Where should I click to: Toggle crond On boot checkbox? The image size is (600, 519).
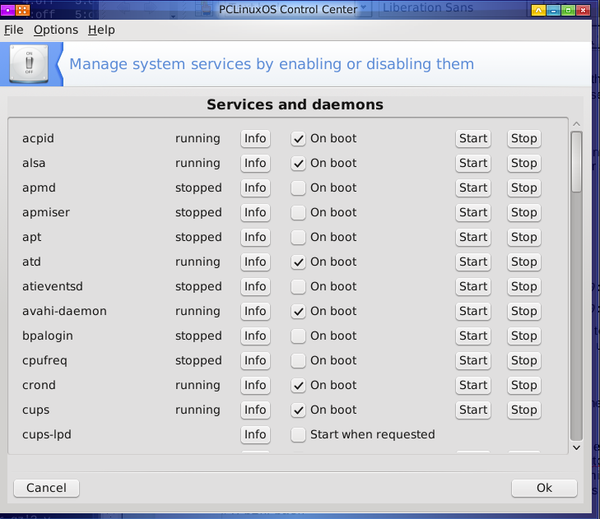coord(298,385)
